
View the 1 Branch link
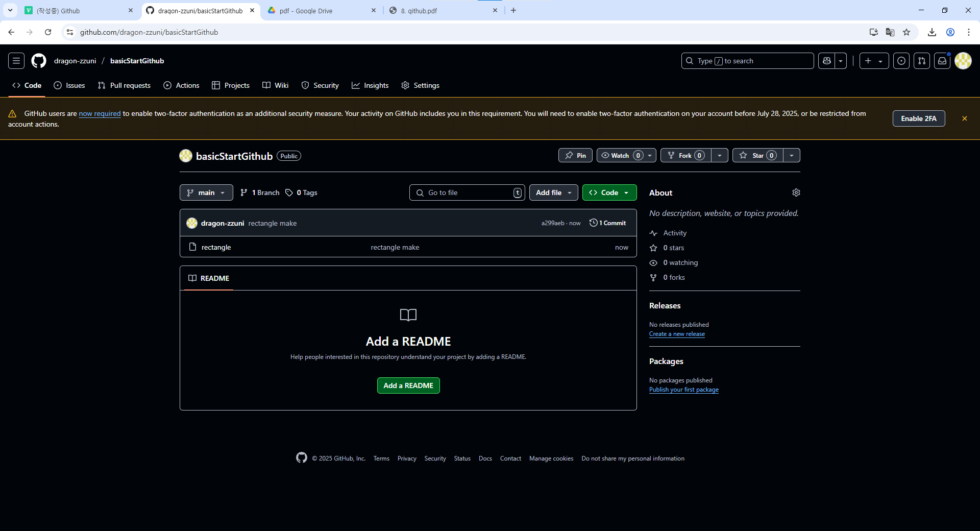click(260, 192)
